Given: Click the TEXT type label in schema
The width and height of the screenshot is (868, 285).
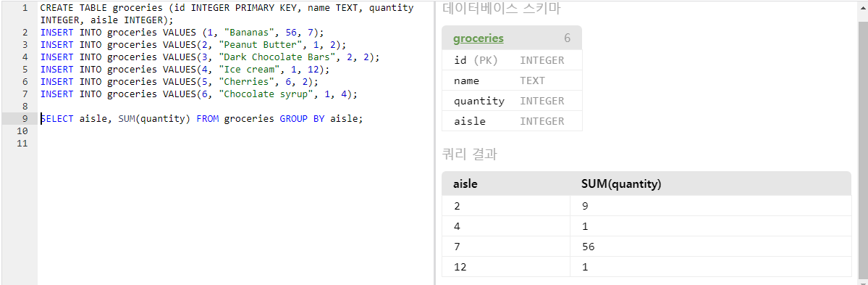Looking at the screenshot, I should click(x=533, y=80).
